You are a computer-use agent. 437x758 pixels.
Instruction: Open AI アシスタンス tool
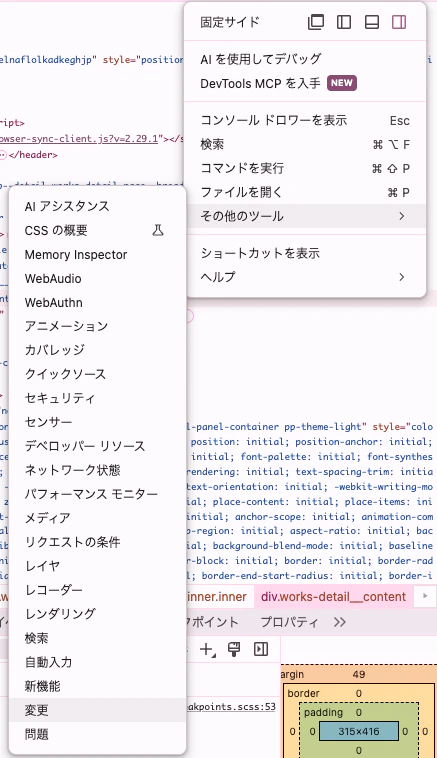97,206
